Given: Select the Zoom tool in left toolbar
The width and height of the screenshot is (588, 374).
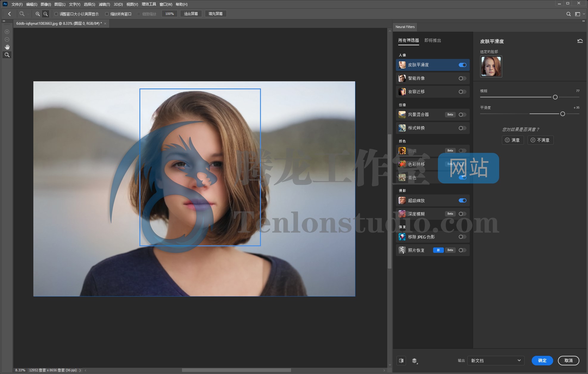Looking at the screenshot, I should [x=7, y=55].
